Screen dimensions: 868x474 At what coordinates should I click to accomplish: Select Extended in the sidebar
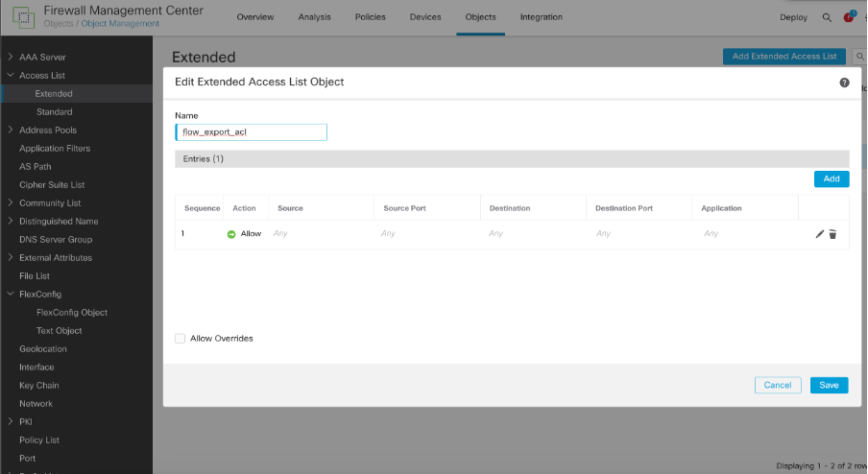[54, 93]
